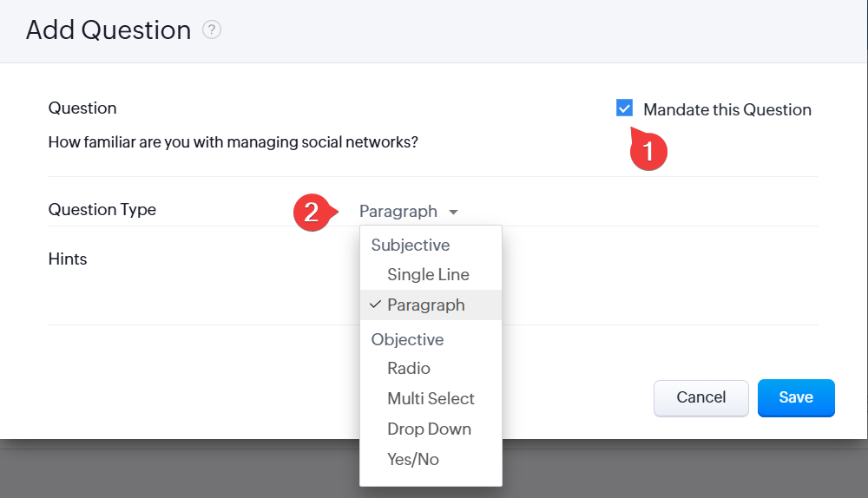Pick Multi Select from the type list

point(431,398)
